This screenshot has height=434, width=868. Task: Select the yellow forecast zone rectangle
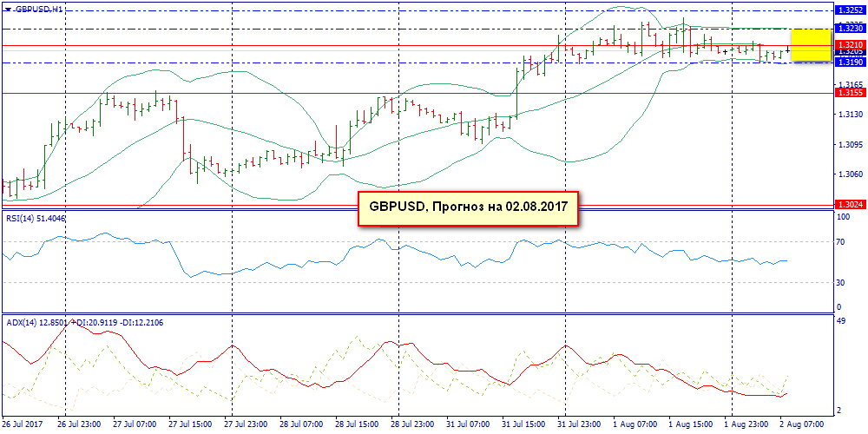[x=811, y=45]
